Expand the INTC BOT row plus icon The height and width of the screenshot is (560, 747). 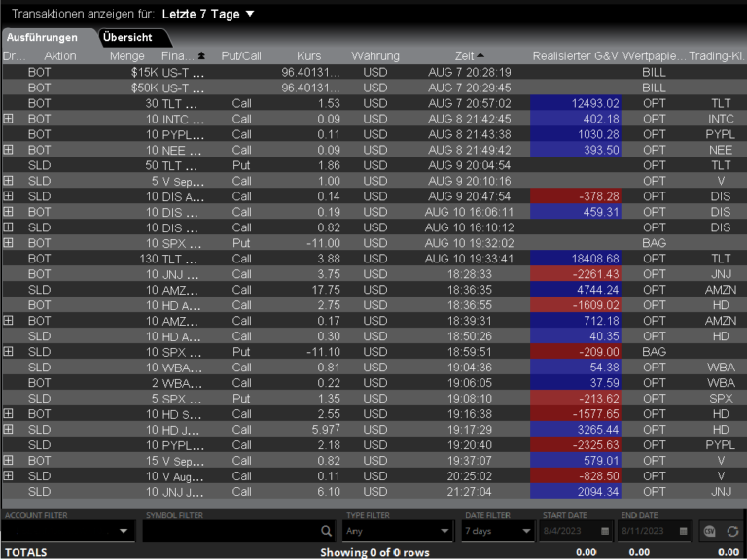click(9, 119)
